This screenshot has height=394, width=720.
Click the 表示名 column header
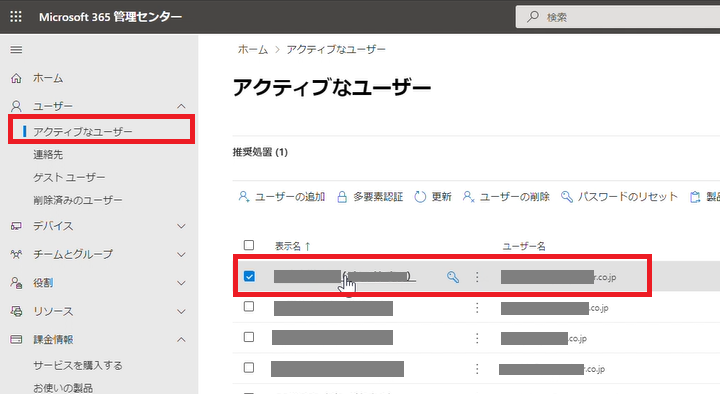point(288,246)
